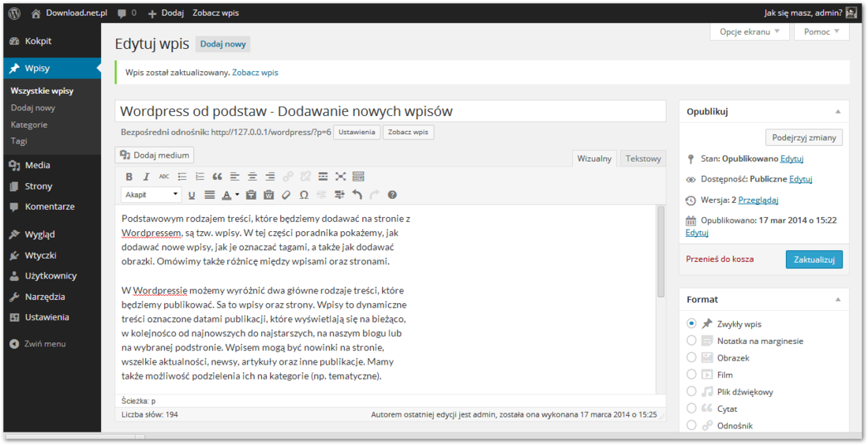868x445 pixels.
Task: Select the Cytat post format
Action: [x=691, y=409]
